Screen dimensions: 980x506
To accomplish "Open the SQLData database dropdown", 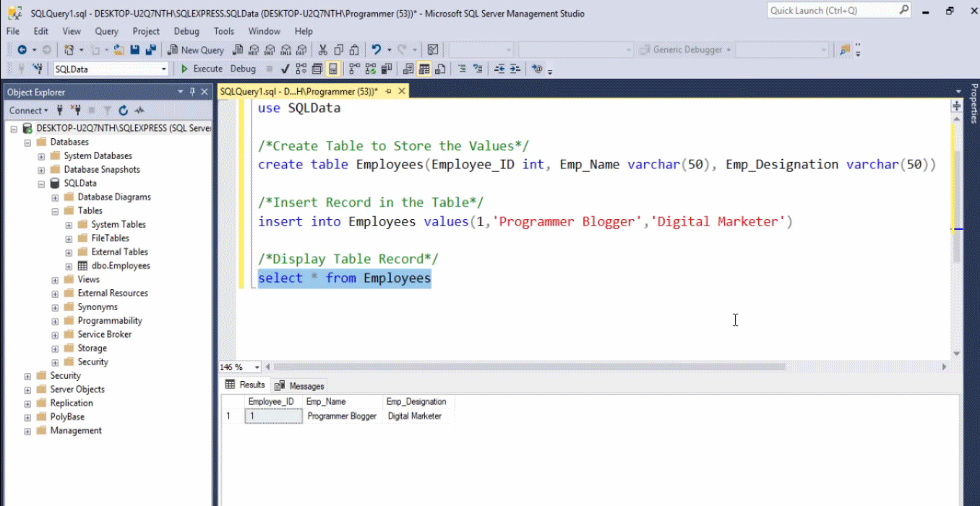I will coord(164,69).
